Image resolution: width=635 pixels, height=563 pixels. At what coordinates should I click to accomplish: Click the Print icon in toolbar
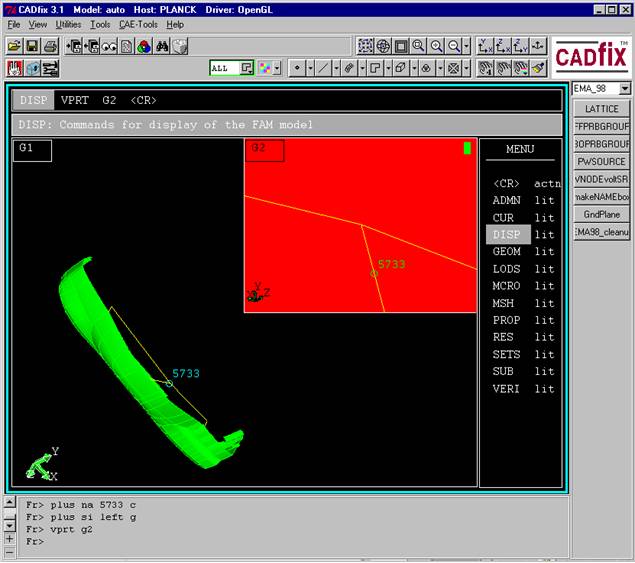pyautogui.click(x=48, y=46)
